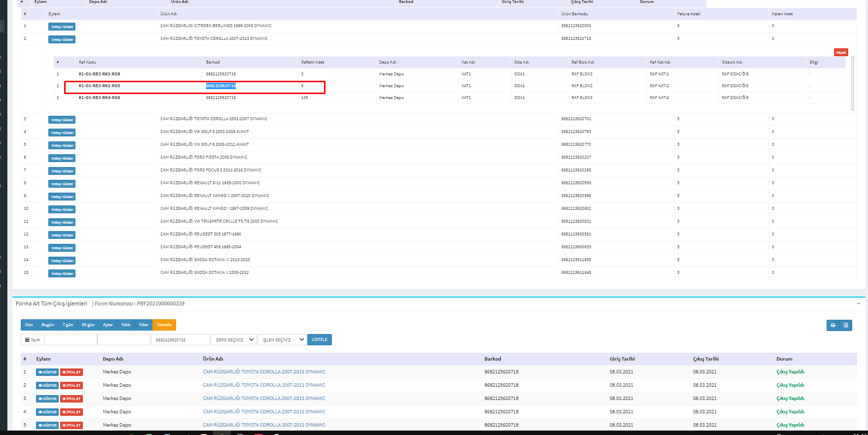The width and height of the screenshot is (868, 435).
Task: Show details for Citroen Berlingo row
Action: (x=62, y=27)
